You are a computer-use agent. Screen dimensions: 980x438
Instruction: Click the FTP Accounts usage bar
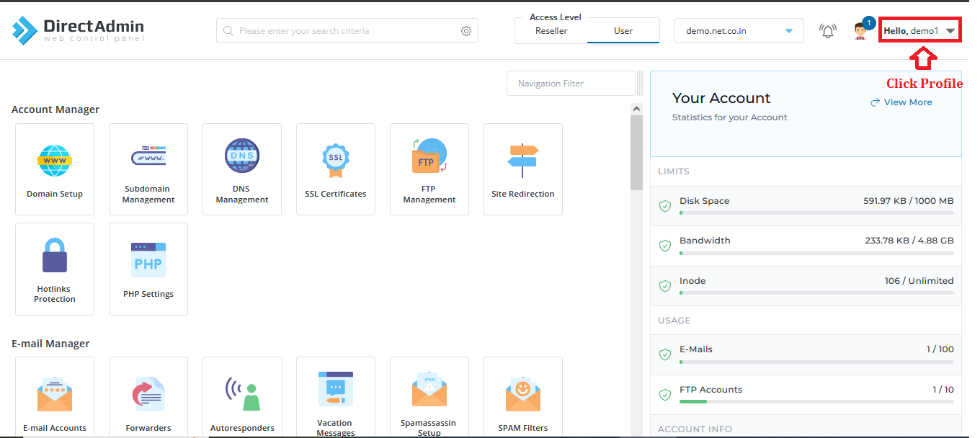click(x=816, y=402)
